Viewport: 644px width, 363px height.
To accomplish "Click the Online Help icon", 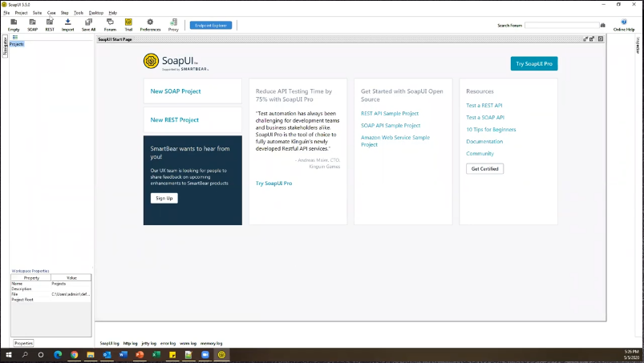I will (x=624, y=25).
